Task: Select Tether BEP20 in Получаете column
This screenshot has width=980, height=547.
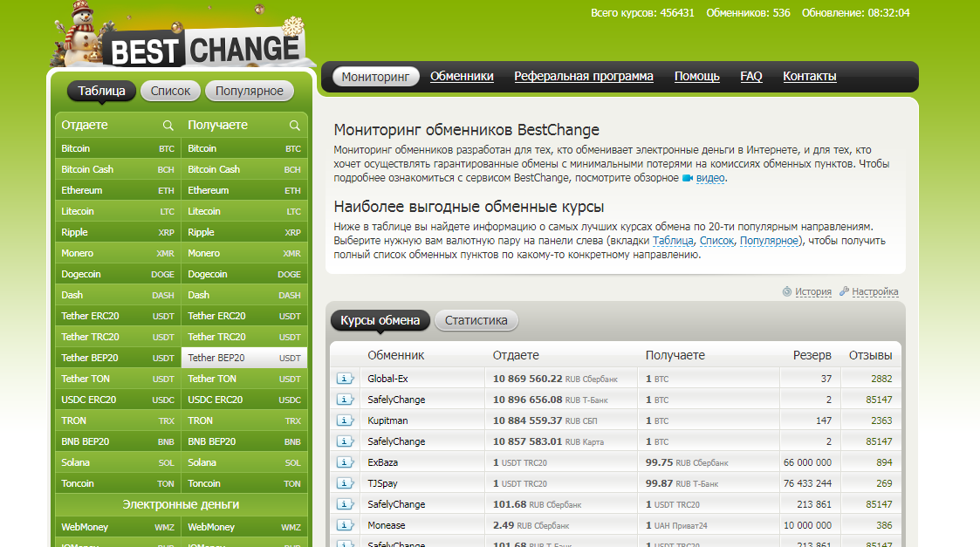Action: [x=244, y=358]
